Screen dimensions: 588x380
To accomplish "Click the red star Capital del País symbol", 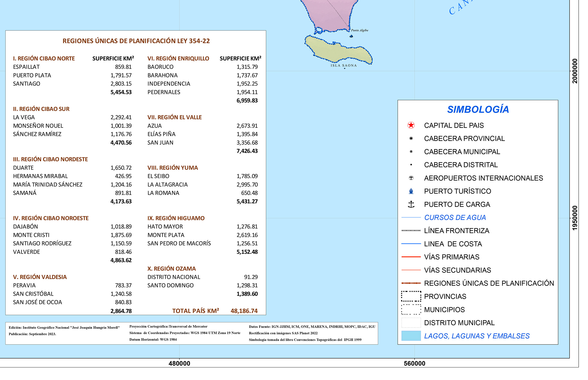I will pyautogui.click(x=411, y=125).
